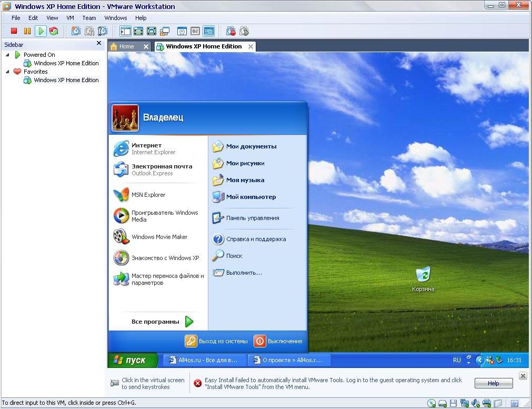Viewport: 532px width, 409px height.
Task: Close the Home tab
Action: 146,46
